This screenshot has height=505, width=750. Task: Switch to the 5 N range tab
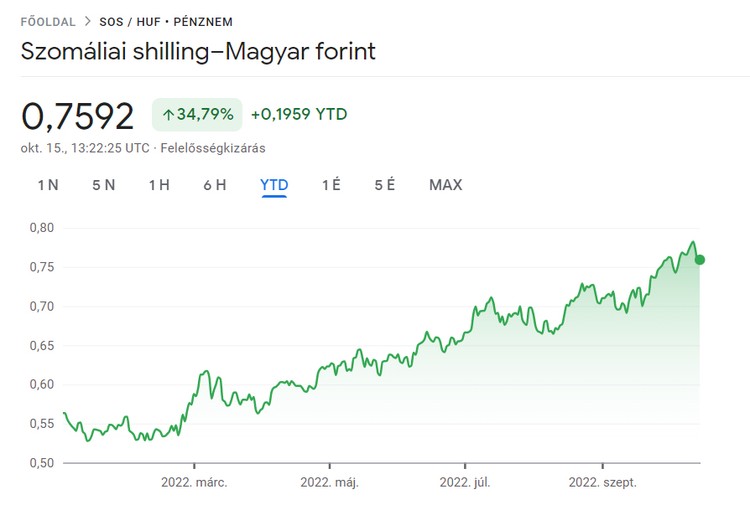pyautogui.click(x=104, y=185)
